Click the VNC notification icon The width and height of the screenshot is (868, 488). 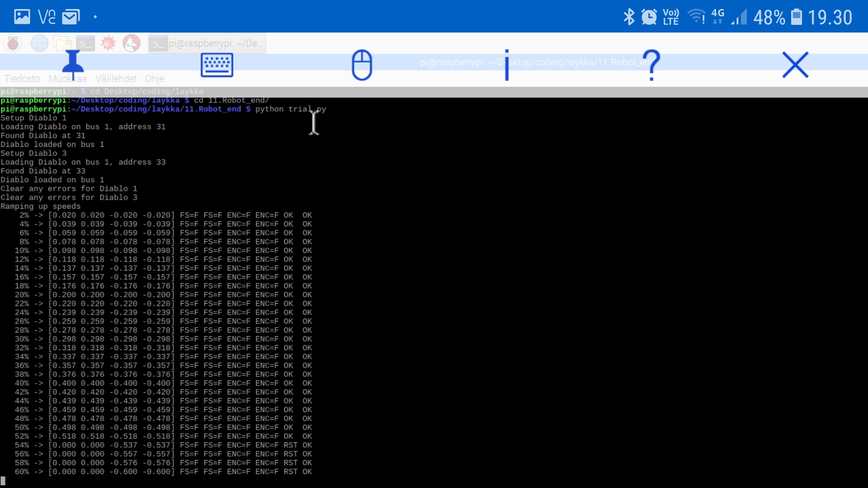(47, 17)
